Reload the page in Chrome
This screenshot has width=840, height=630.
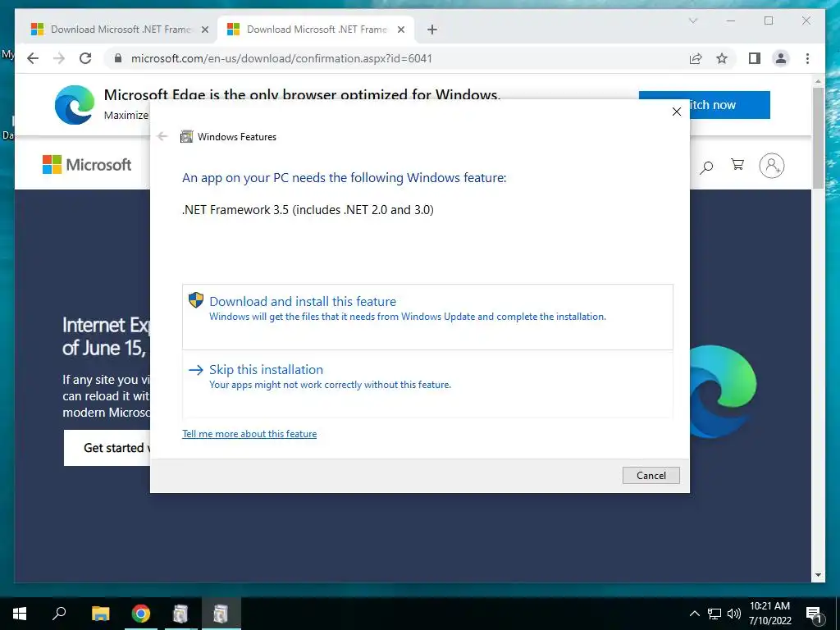(x=85, y=58)
